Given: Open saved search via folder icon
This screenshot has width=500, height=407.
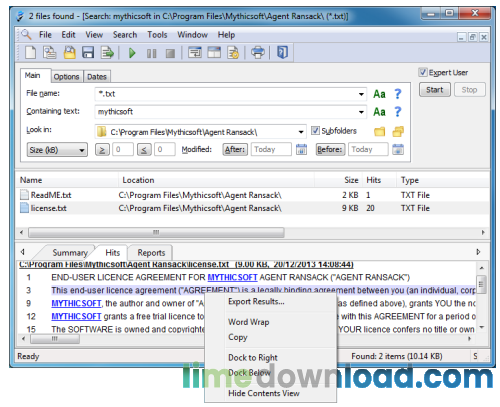Looking at the screenshot, I should click(69, 53).
